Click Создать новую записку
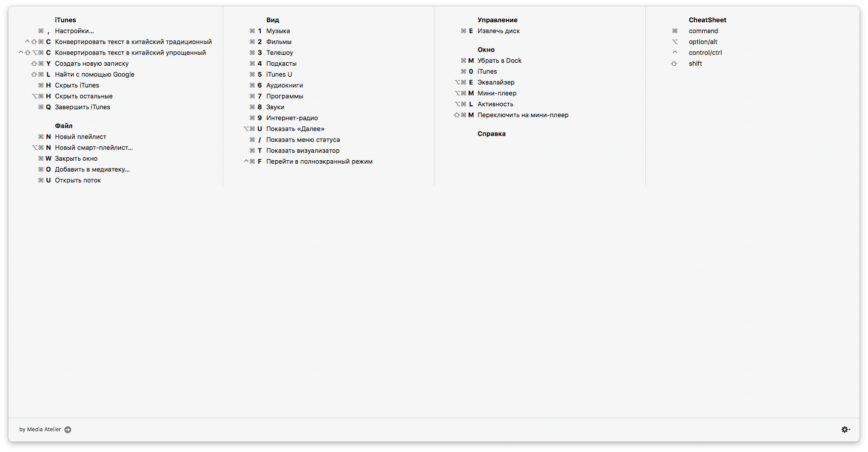The height and width of the screenshot is (452, 868). coord(92,64)
